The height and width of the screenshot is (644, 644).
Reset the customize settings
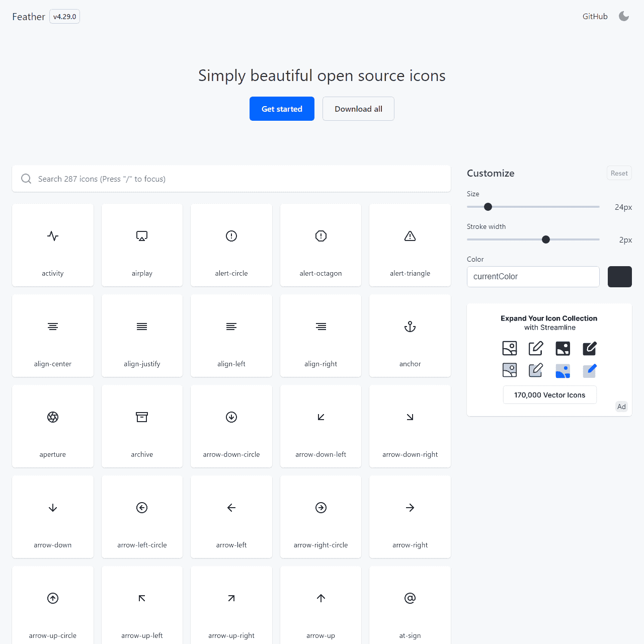coord(619,173)
